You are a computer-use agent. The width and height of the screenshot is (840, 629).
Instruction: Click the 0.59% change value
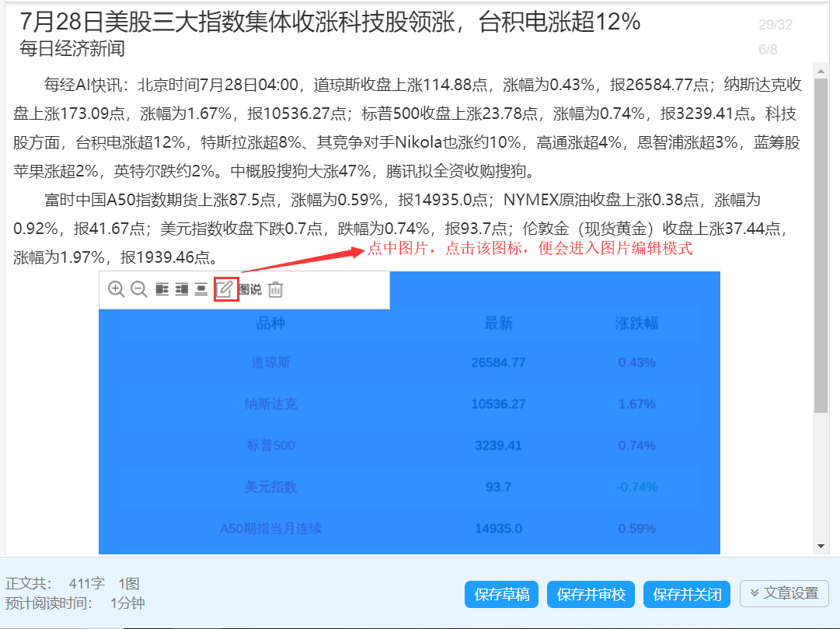tap(636, 528)
